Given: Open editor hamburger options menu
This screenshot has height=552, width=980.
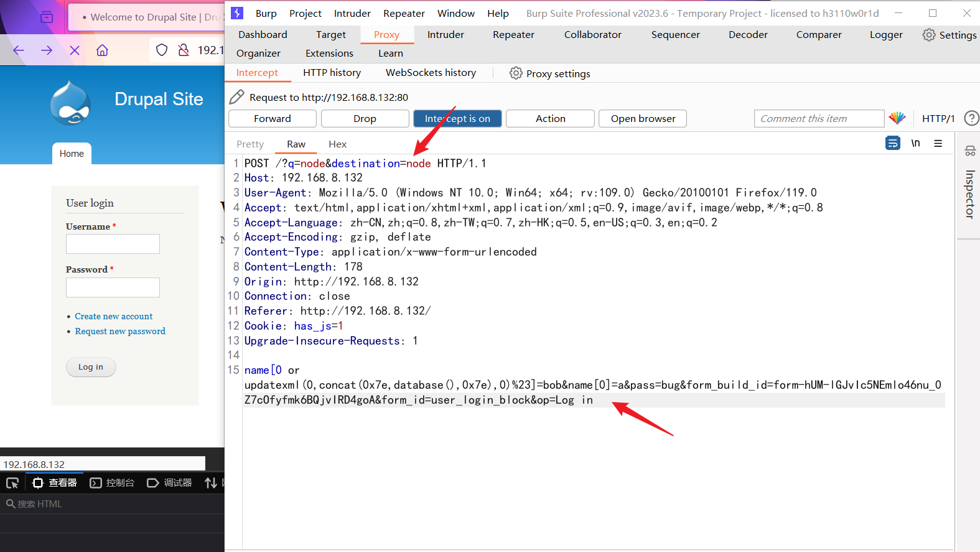Looking at the screenshot, I should 938,143.
